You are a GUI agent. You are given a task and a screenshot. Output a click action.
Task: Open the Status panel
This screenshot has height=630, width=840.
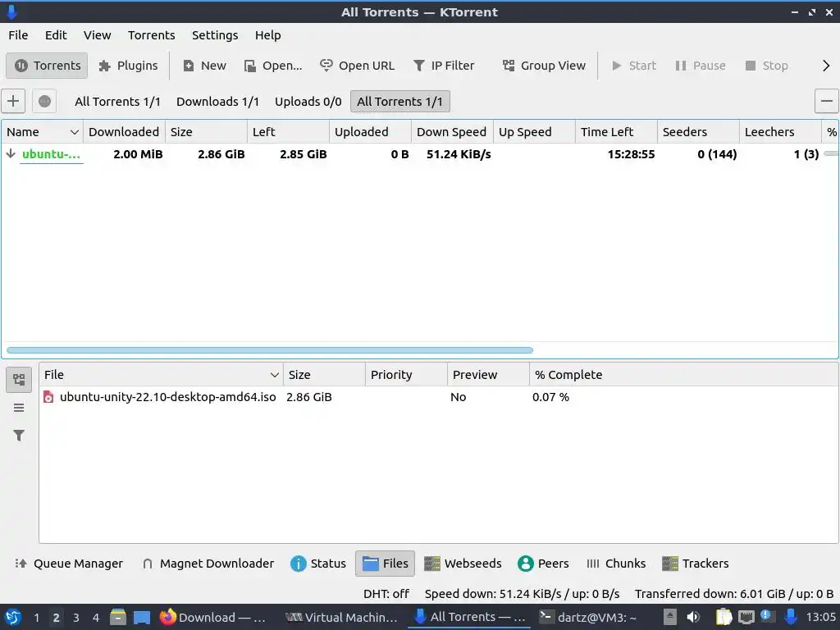click(318, 564)
